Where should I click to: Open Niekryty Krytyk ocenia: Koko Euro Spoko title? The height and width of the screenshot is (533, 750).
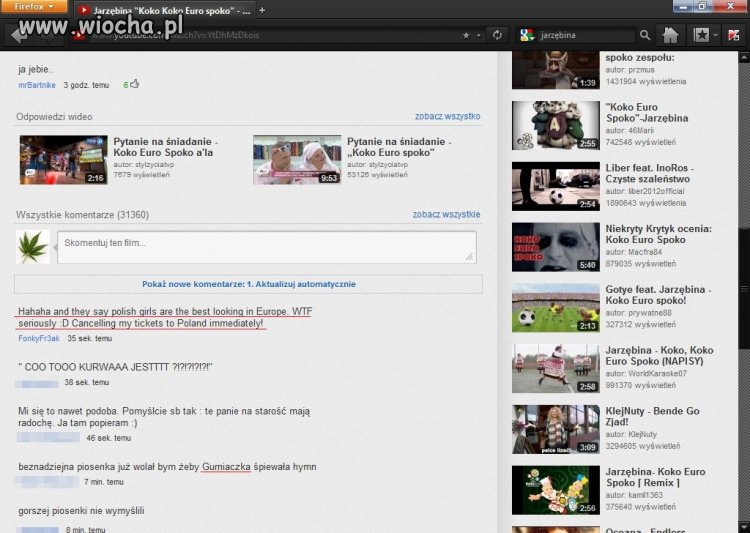pos(658,234)
